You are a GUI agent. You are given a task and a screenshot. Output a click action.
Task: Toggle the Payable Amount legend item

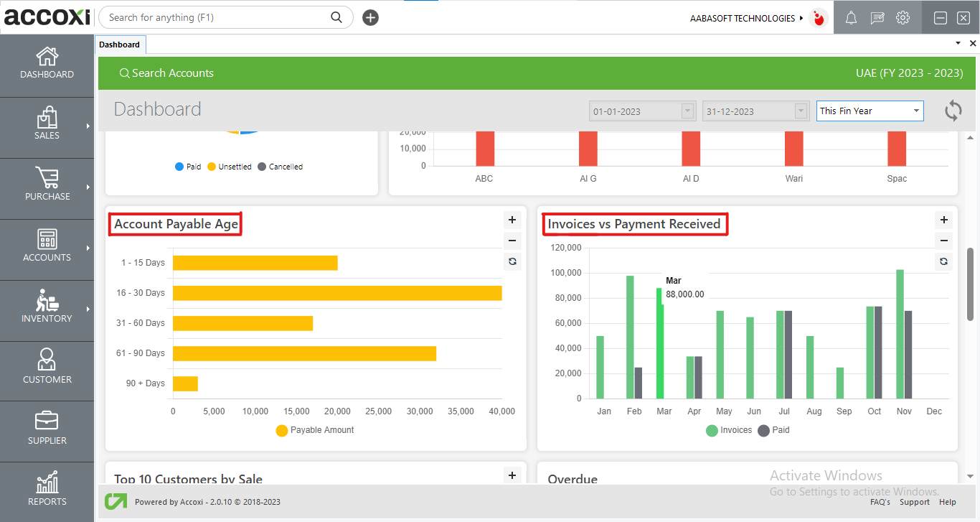coord(315,430)
